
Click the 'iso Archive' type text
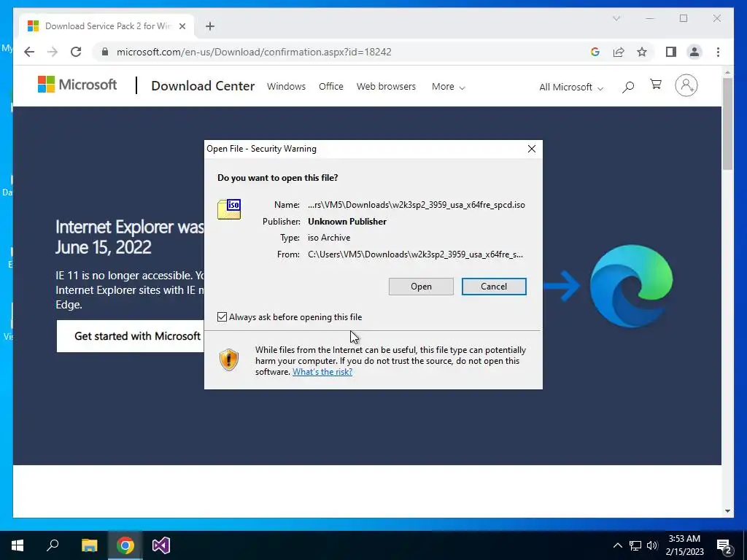[329, 238]
